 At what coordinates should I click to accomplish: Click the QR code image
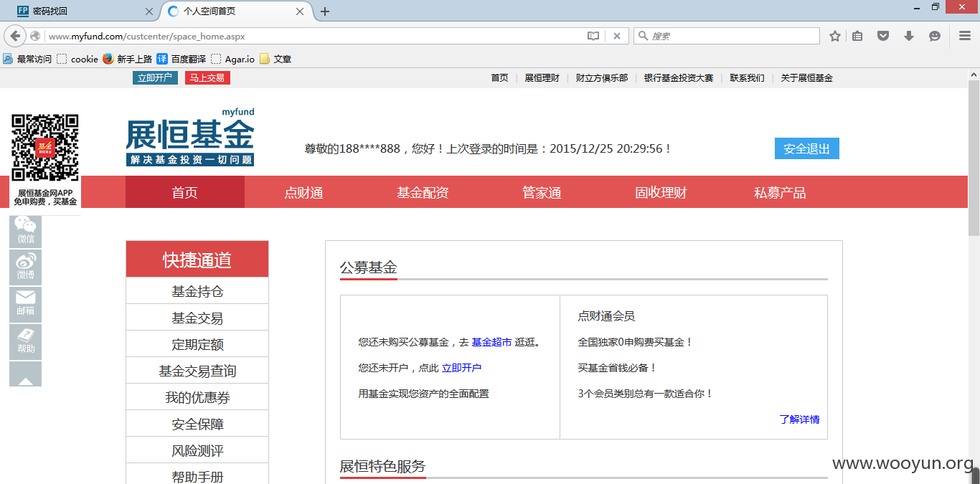45,147
